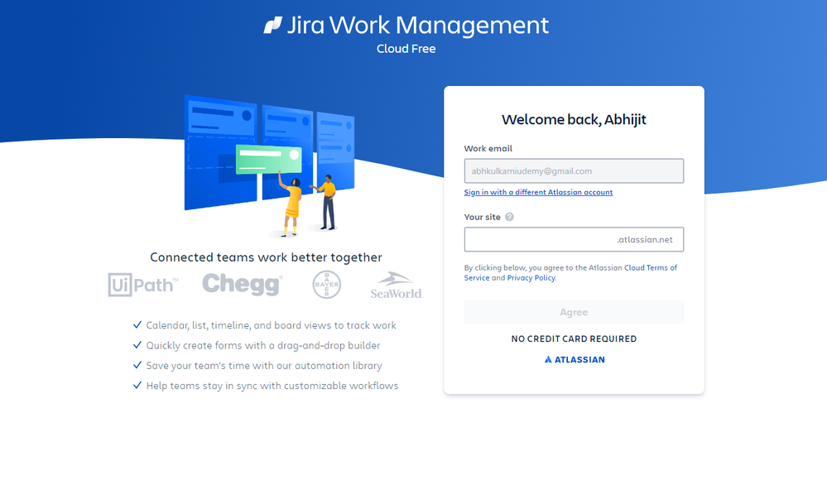827x504 pixels.
Task: Click the 'Quickly create forms' feature line
Action: [263, 345]
